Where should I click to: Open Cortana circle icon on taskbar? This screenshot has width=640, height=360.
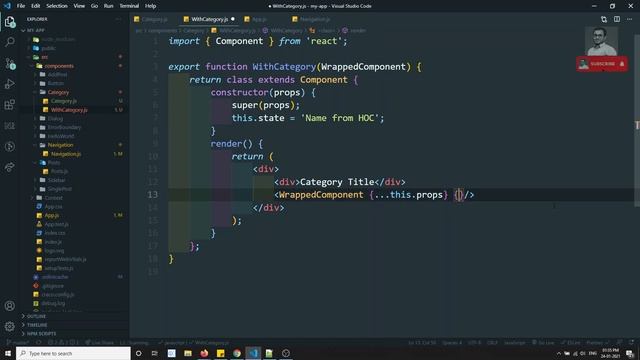138,353
